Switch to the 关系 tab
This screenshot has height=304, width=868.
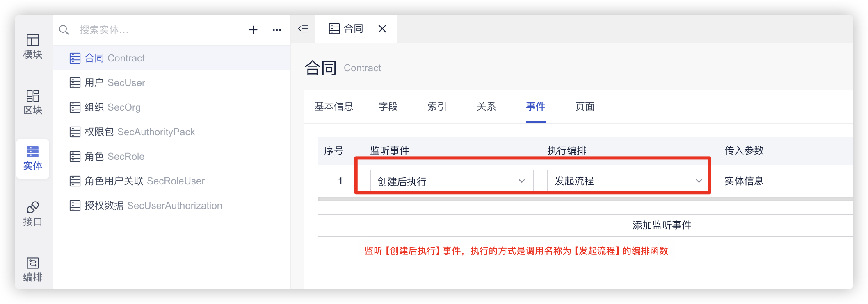[x=487, y=107]
